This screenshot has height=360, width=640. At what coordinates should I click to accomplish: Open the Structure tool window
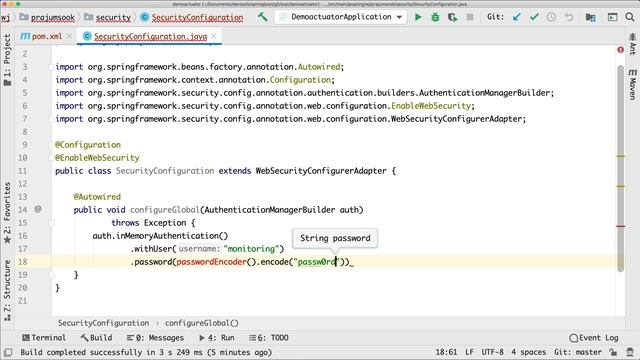click(x=7, y=290)
